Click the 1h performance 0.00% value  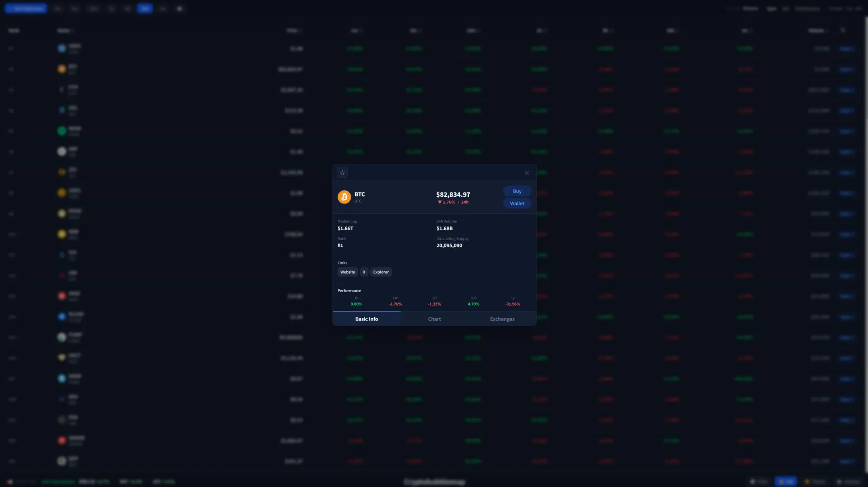(x=356, y=304)
